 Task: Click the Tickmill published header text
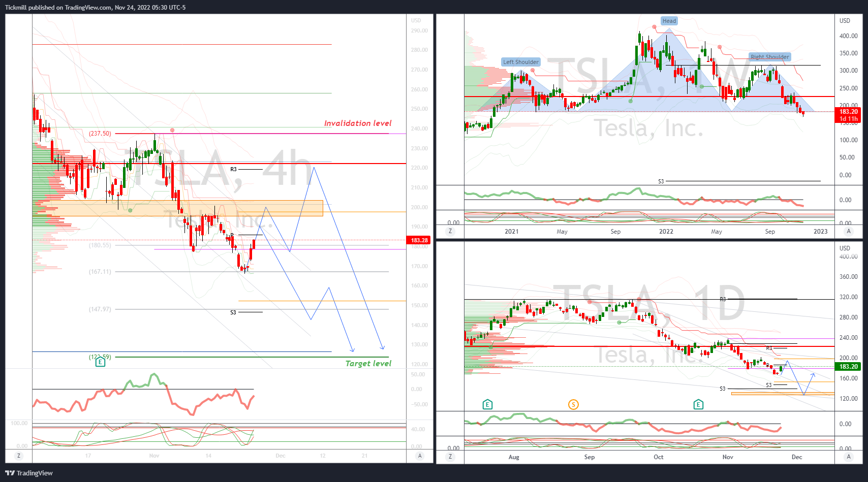95,8
